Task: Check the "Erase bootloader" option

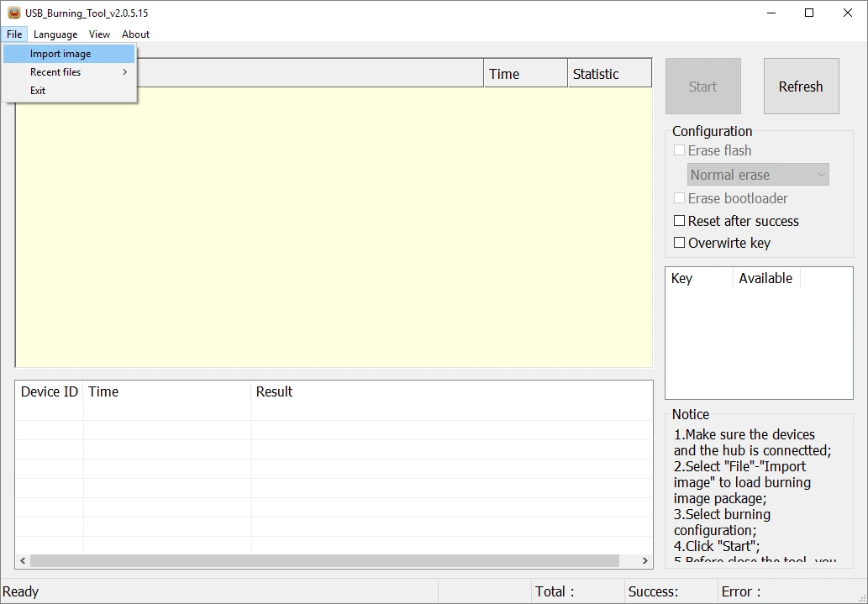Action: (679, 198)
